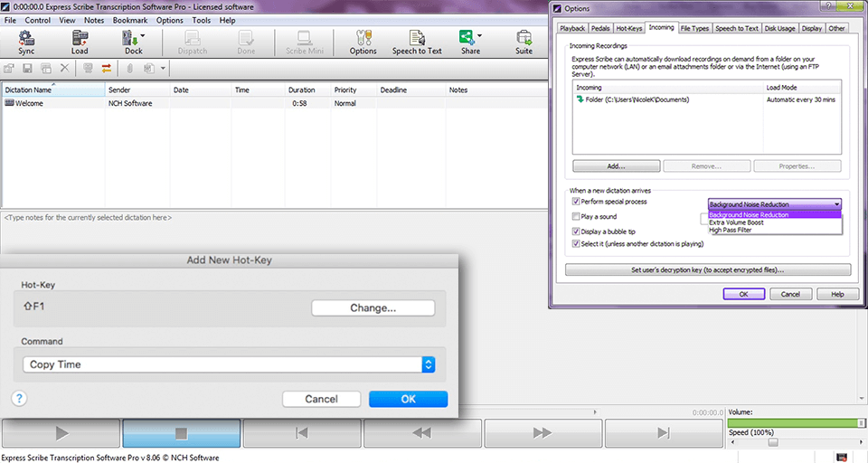Open the Control menu
The height and width of the screenshot is (463, 868).
point(38,21)
